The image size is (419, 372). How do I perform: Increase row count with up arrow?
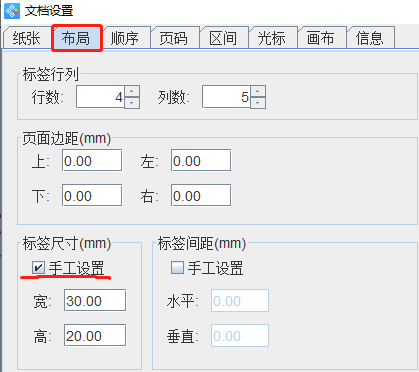click(132, 91)
